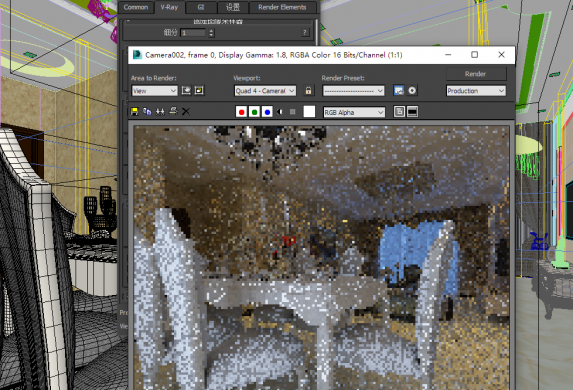Toggle the green channel display
This screenshot has width=573, height=390.
(254, 112)
